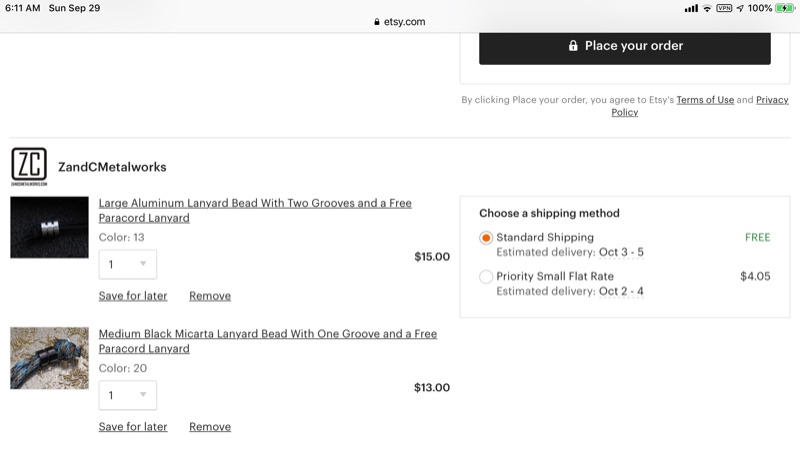Screen dimensions: 800x452
Task: Tap the location arrow status icon
Action: tap(739, 8)
